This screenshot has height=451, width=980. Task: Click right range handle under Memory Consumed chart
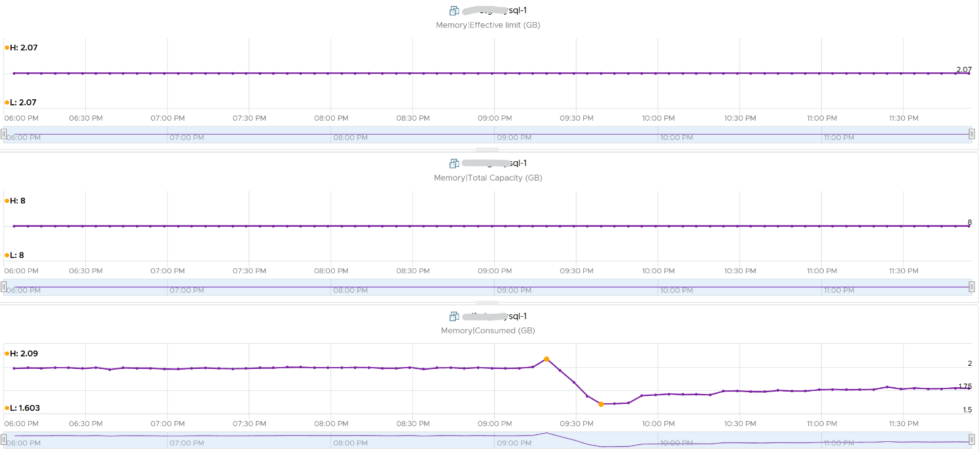[x=971, y=439]
